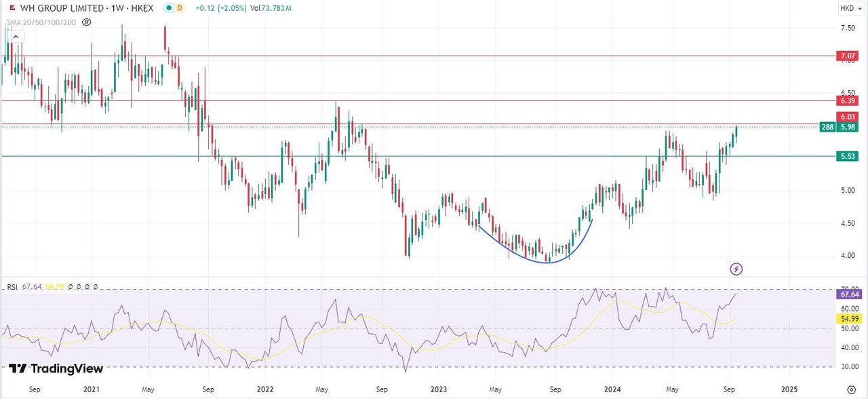Click the 288 countdown label
This screenshot has height=399, width=868.
click(827, 127)
